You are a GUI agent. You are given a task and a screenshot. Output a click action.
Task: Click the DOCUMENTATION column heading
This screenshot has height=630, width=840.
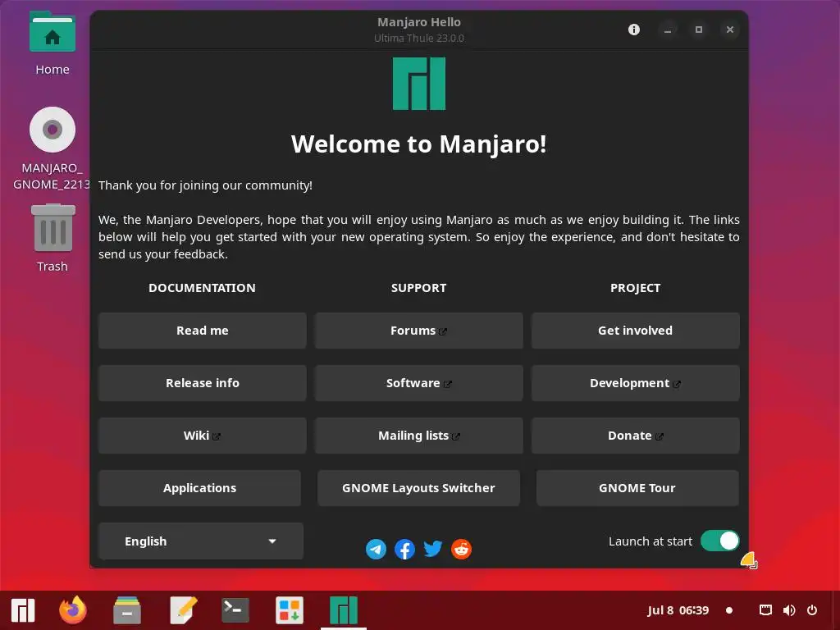pyautogui.click(x=202, y=288)
